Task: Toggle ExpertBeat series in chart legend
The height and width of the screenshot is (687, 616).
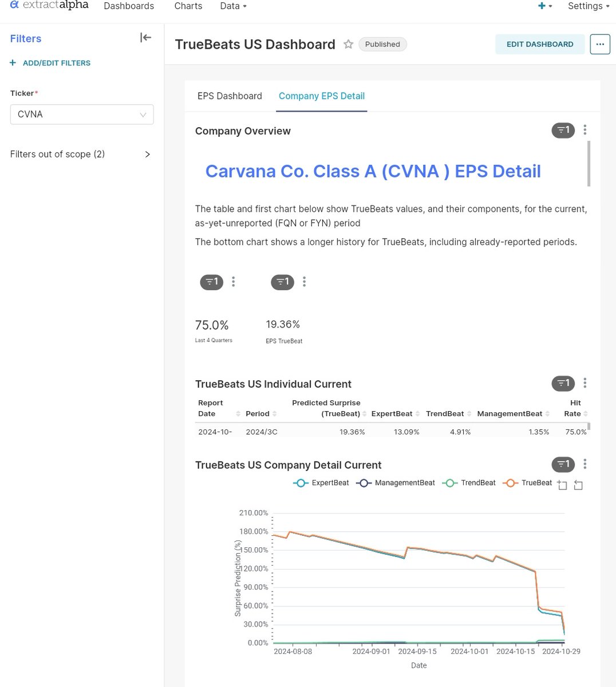Action: 321,483
